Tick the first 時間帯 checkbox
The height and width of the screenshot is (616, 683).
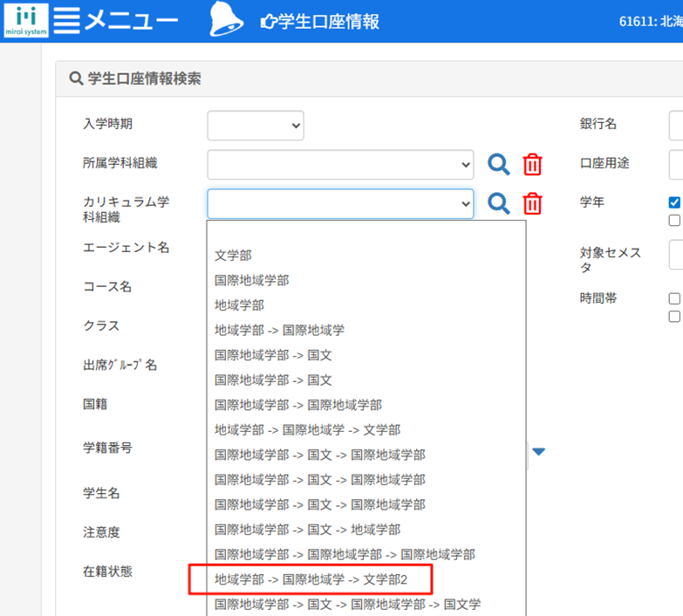(674, 298)
